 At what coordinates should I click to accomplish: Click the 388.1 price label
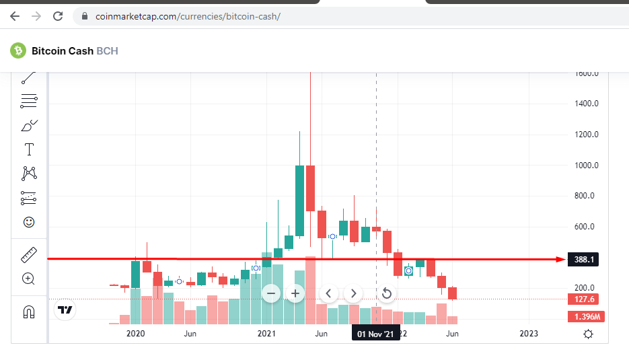point(583,259)
